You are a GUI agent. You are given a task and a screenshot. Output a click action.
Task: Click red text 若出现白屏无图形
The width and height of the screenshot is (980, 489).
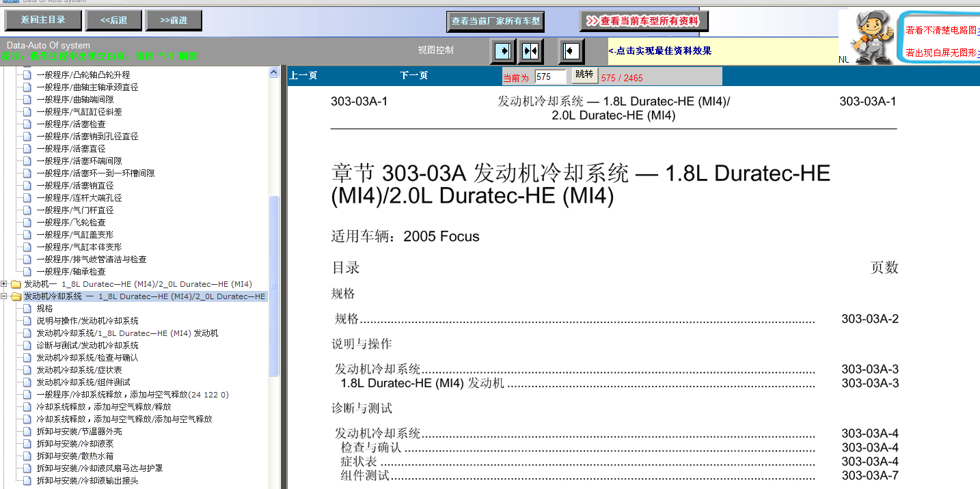942,53
